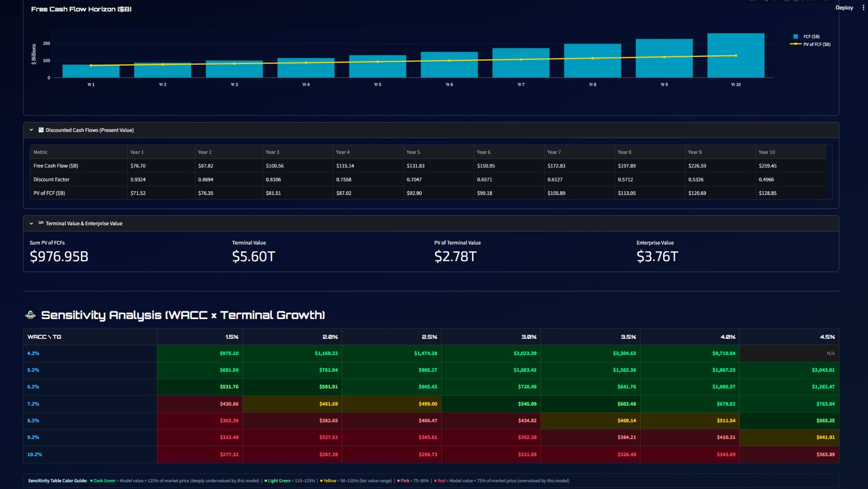Click the $5.60T Terminal Value figure
Viewport: 868px width, 489px height.
click(x=254, y=257)
